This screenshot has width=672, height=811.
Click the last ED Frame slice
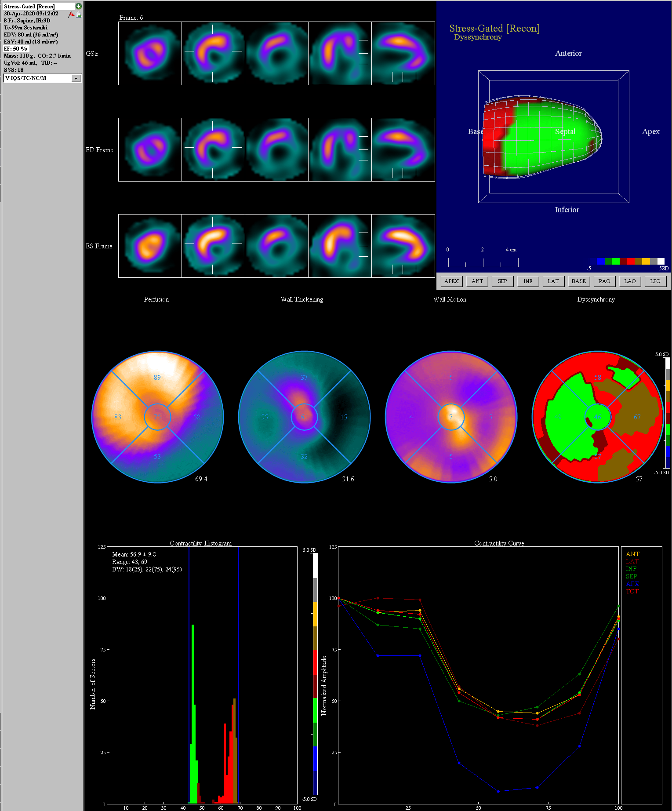point(403,149)
